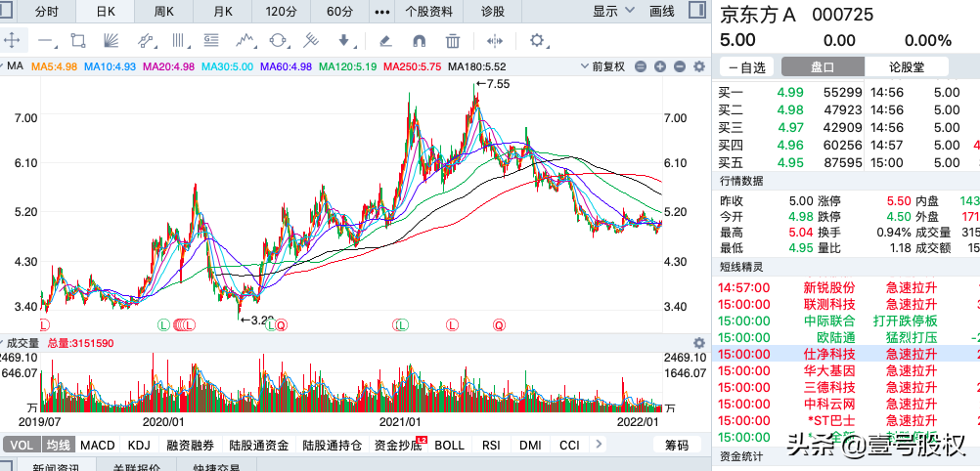Switch to 月K monthly chart tab
980x471 pixels.
pyautogui.click(x=222, y=12)
